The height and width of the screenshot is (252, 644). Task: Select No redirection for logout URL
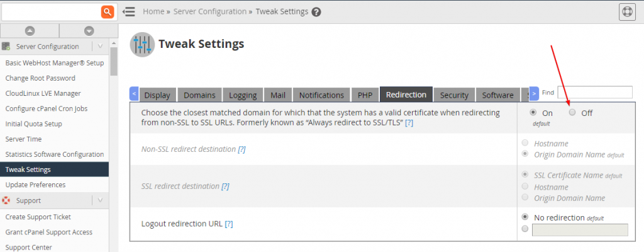[525, 217]
